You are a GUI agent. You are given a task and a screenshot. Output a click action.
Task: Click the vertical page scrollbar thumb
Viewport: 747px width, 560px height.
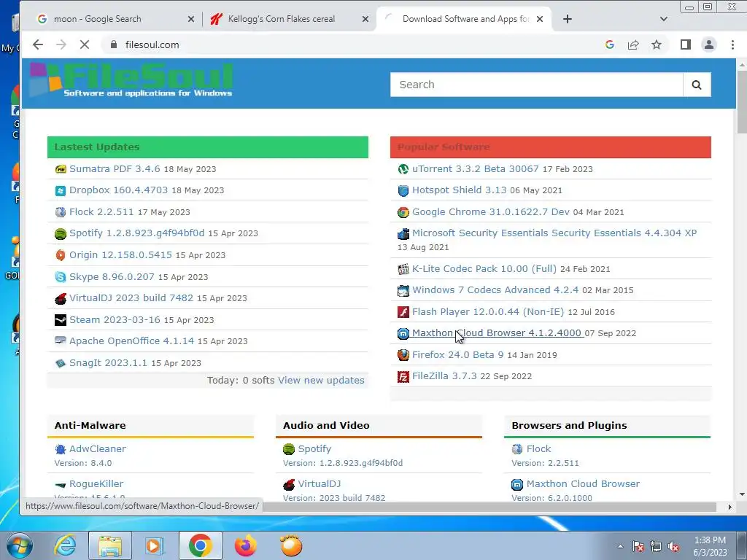(742, 102)
